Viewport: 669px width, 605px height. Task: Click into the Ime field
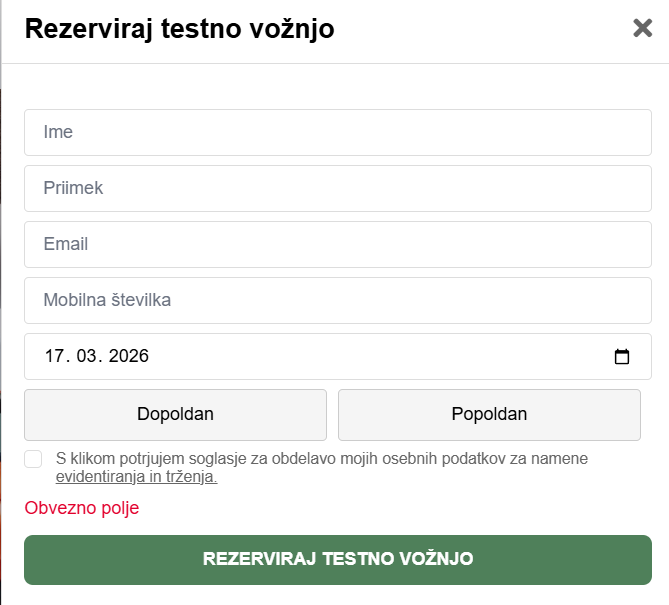click(x=338, y=132)
